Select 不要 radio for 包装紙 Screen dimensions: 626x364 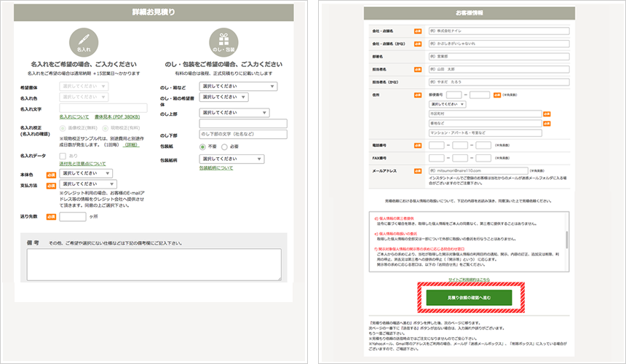point(203,146)
